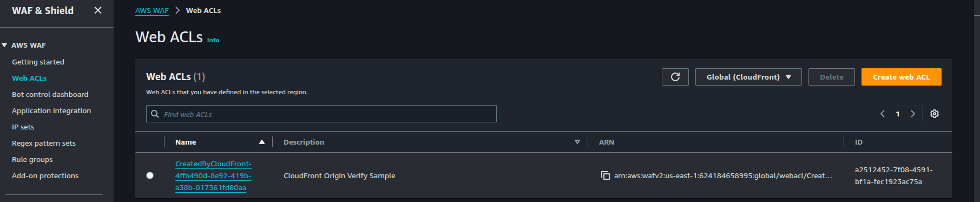Click the refresh Web ACLs icon button
Image resolution: width=980 pixels, height=202 pixels.
pyautogui.click(x=675, y=77)
